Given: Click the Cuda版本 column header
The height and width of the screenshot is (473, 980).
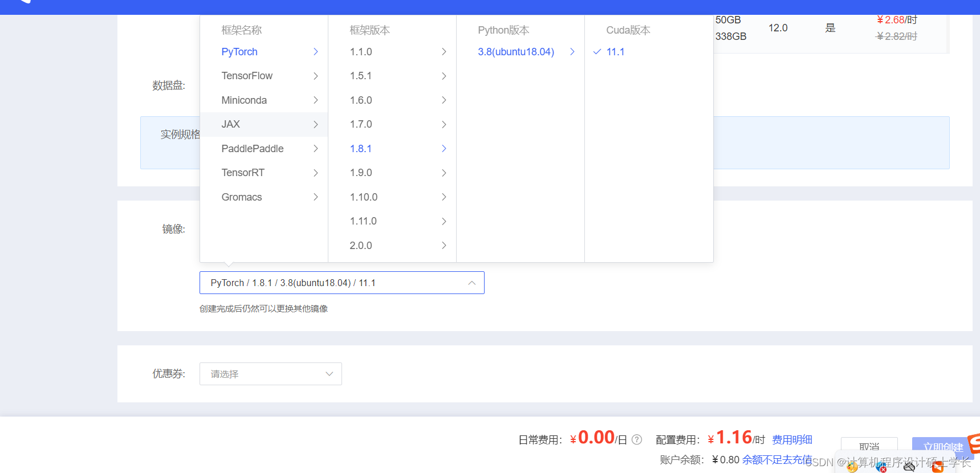Looking at the screenshot, I should pos(628,30).
